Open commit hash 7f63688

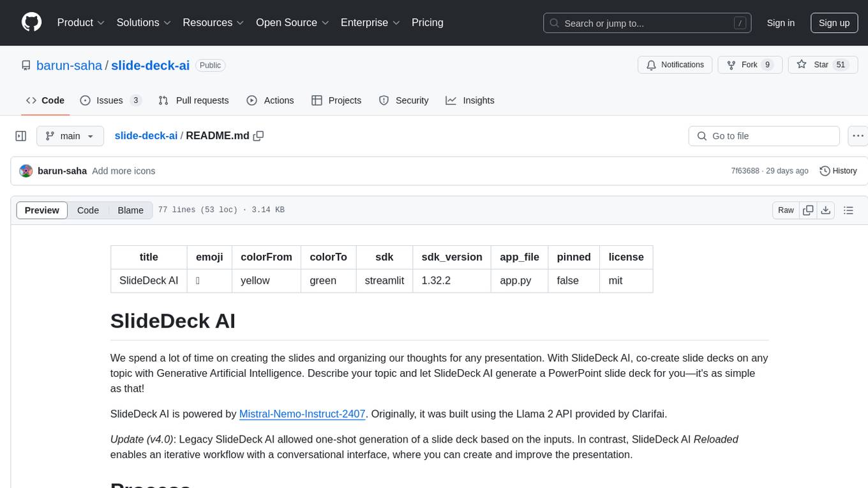pyautogui.click(x=745, y=171)
